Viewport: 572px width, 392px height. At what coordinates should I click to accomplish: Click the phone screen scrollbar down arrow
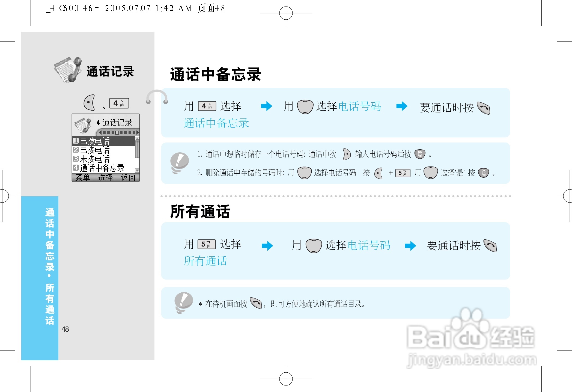click(x=137, y=170)
